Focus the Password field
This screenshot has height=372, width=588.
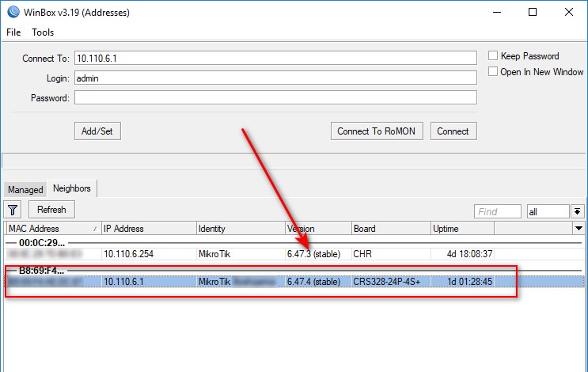[275, 97]
